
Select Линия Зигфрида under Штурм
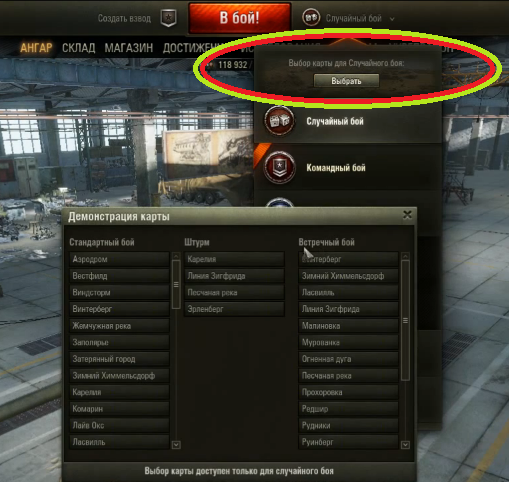tap(234, 276)
